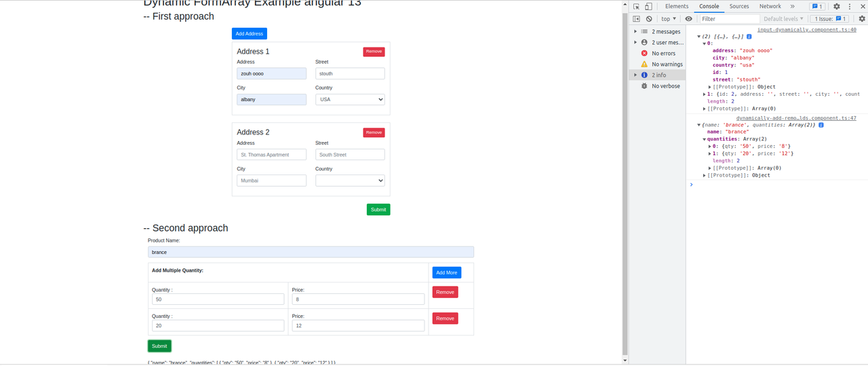Submit the product quantities form

click(159, 346)
